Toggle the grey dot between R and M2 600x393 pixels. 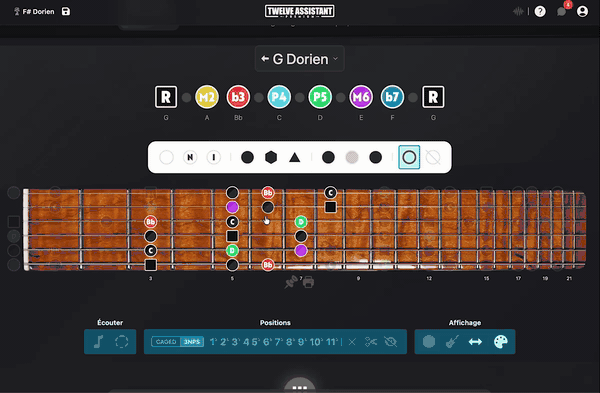[x=186, y=97]
